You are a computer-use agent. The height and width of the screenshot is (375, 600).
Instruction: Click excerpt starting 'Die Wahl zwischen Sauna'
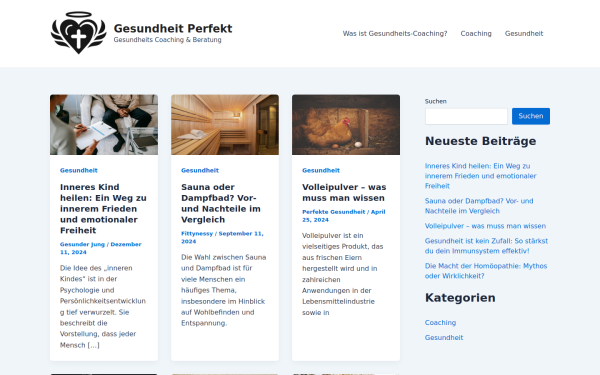click(x=223, y=290)
